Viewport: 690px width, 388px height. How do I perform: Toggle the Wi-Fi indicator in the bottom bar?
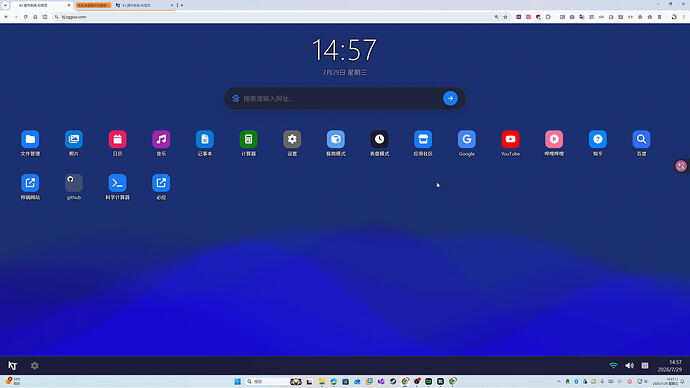(x=613, y=366)
